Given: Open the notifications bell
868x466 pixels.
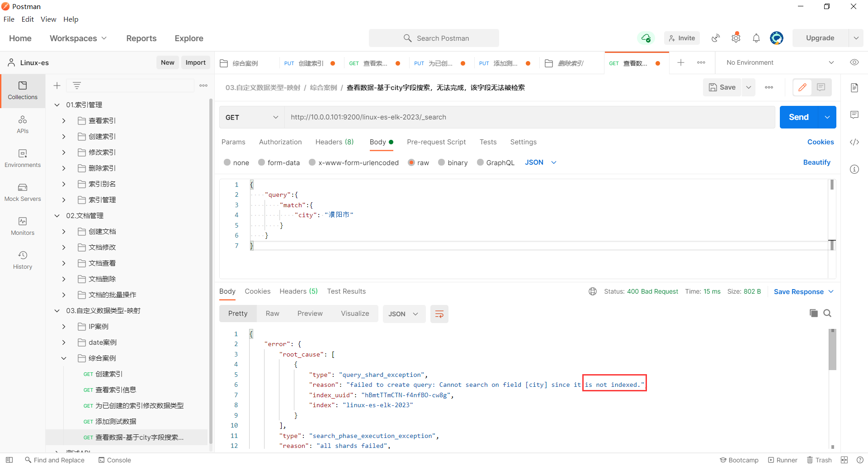Looking at the screenshot, I should (x=756, y=38).
